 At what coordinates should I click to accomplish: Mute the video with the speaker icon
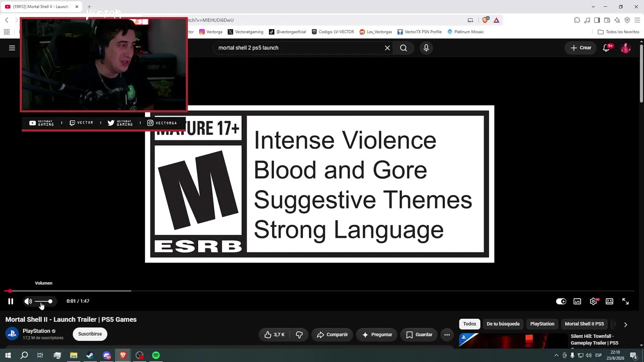point(28,301)
